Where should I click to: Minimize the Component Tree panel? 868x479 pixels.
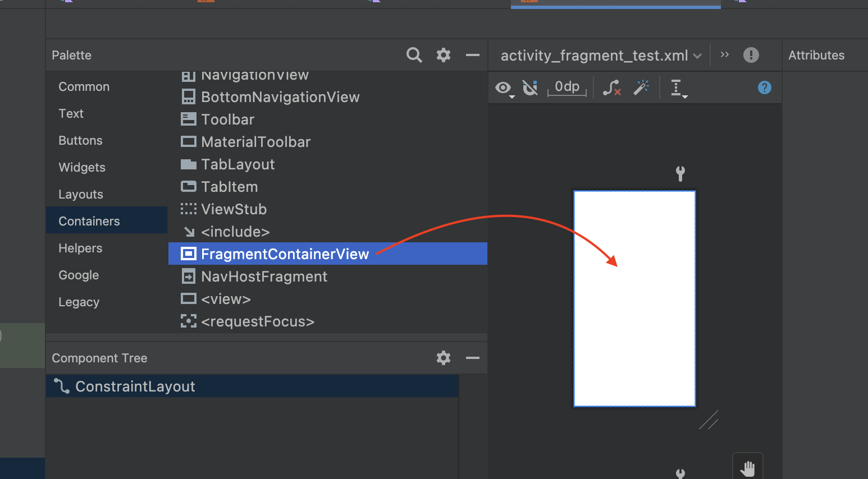pyautogui.click(x=473, y=358)
